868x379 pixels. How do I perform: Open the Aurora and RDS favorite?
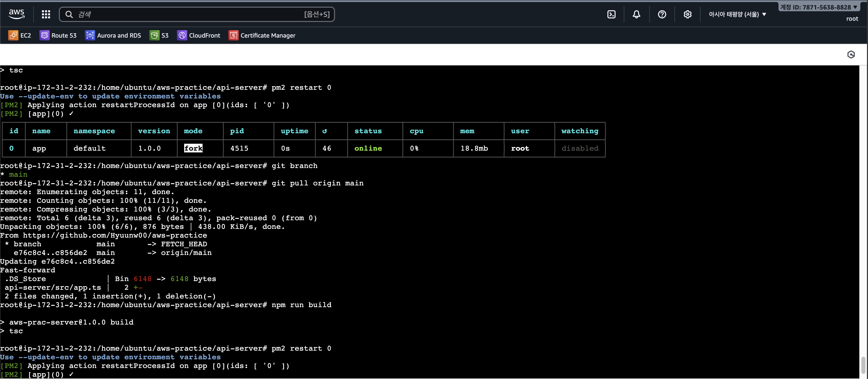coord(113,35)
